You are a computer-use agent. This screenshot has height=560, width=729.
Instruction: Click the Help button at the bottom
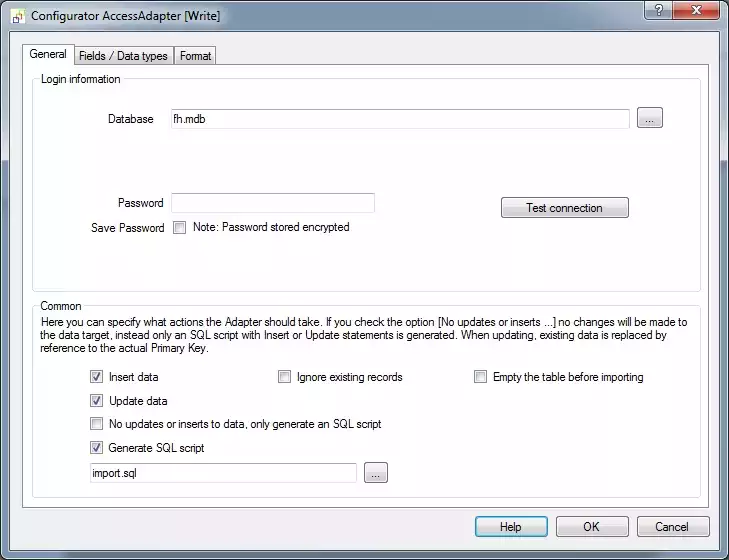(510, 527)
